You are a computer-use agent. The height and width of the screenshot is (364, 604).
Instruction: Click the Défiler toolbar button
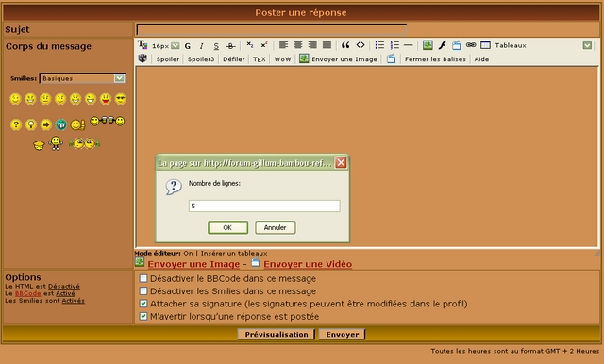click(x=234, y=59)
